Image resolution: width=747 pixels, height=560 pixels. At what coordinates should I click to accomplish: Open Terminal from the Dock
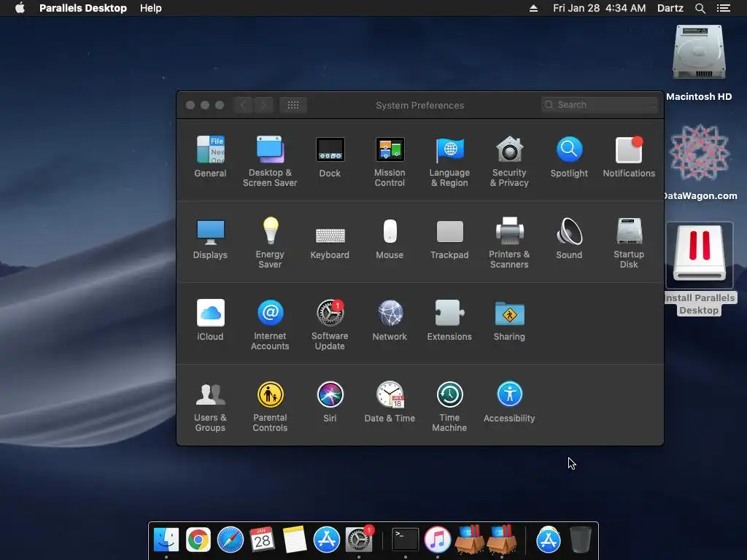(406, 540)
